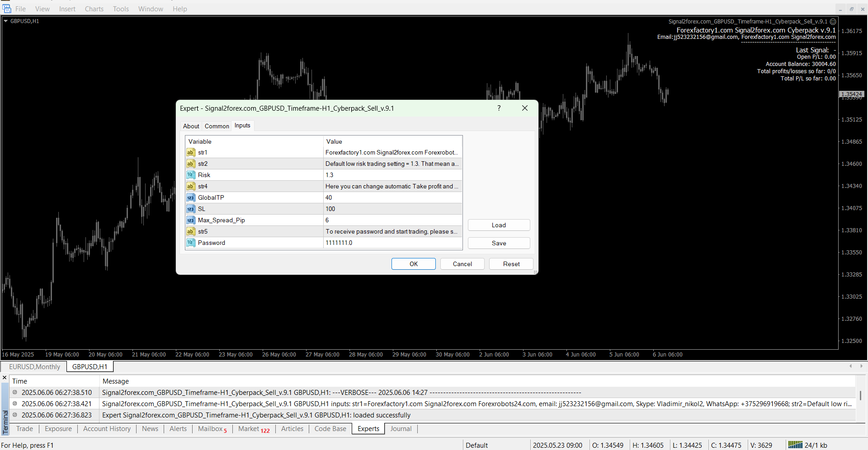This screenshot has width=868, height=450.
Task: Click the Load button
Action: (x=499, y=225)
